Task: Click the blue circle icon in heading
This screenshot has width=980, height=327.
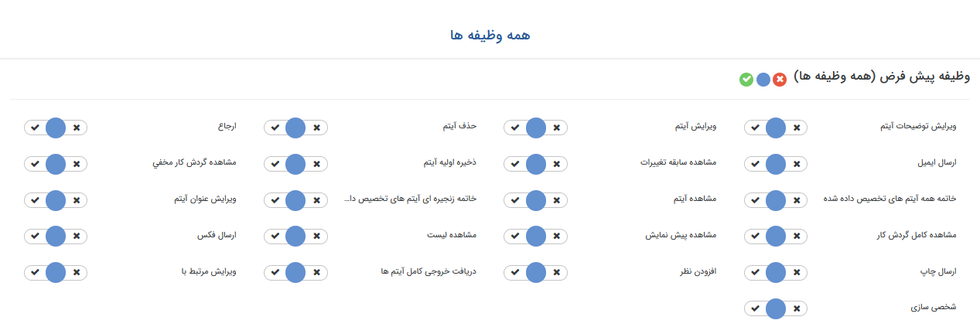Action: pos(763,79)
